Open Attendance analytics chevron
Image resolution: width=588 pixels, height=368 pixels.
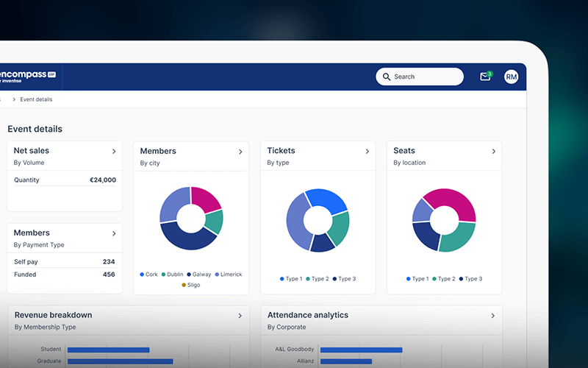493,316
